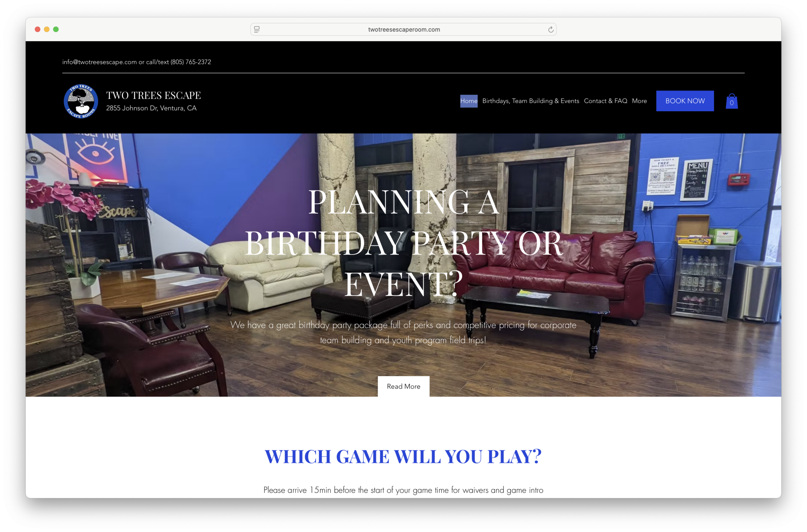Image resolution: width=807 pixels, height=532 pixels.
Task: Open the reader view icon in address bar
Action: (x=257, y=30)
